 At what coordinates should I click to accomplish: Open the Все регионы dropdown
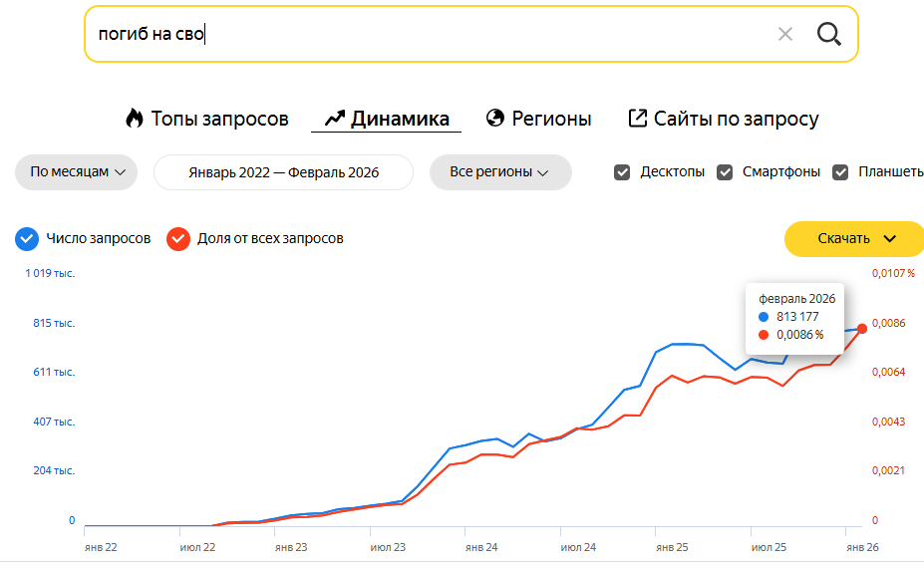click(x=500, y=171)
